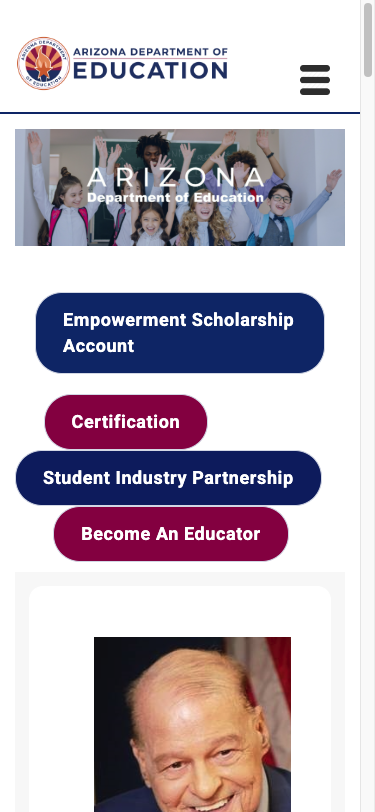The width and height of the screenshot is (375, 812).
Task: Click 'Department of Education' banner subtitle
Action: (x=176, y=198)
